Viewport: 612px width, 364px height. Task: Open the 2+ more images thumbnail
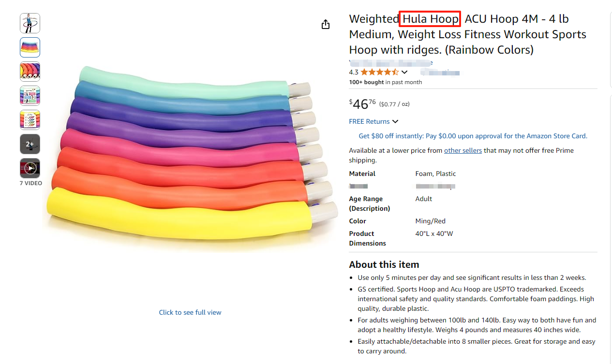(x=30, y=144)
